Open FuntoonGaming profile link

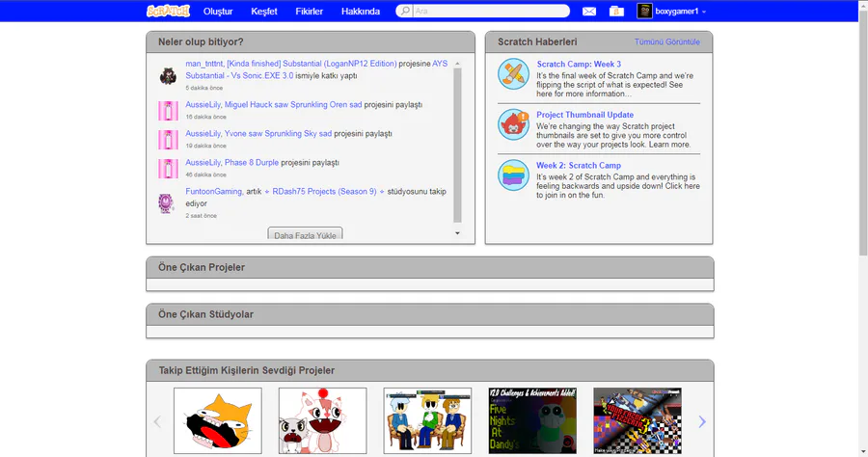(213, 192)
